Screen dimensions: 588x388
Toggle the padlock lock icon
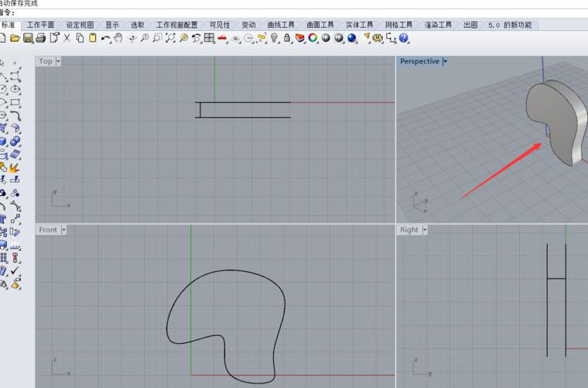point(287,38)
